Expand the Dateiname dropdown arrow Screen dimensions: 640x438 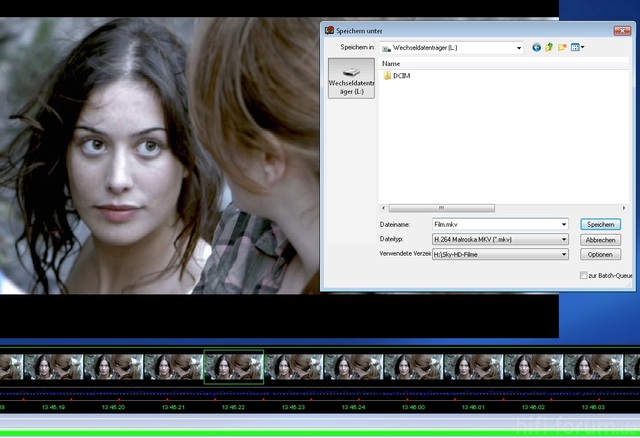coord(564,225)
